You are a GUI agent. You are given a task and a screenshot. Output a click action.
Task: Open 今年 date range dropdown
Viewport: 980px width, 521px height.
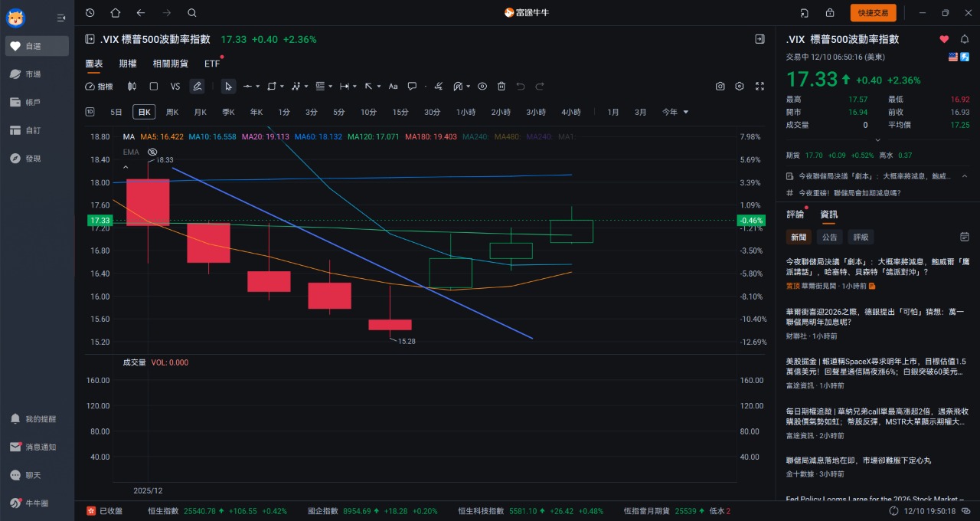pos(675,112)
